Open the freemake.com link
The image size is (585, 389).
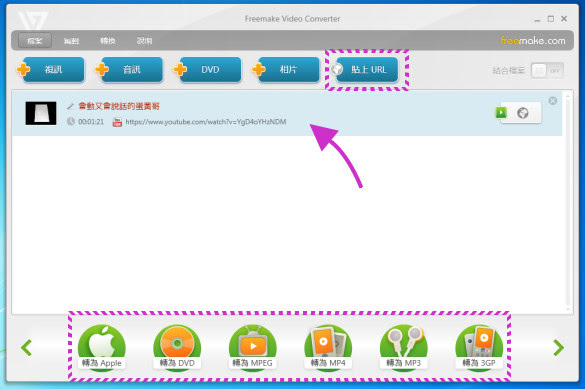coord(533,40)
